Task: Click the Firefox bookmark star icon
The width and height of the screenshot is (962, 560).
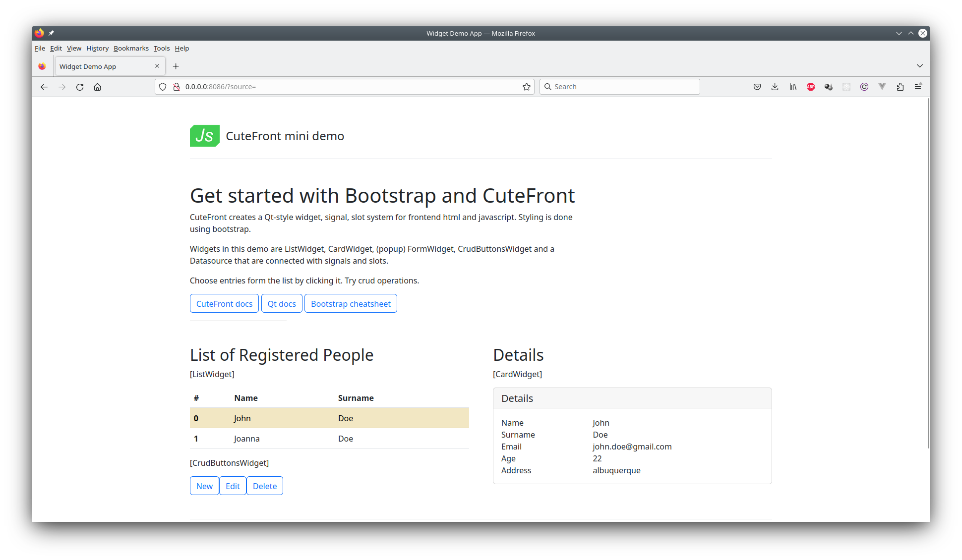Action: (526, 86)
